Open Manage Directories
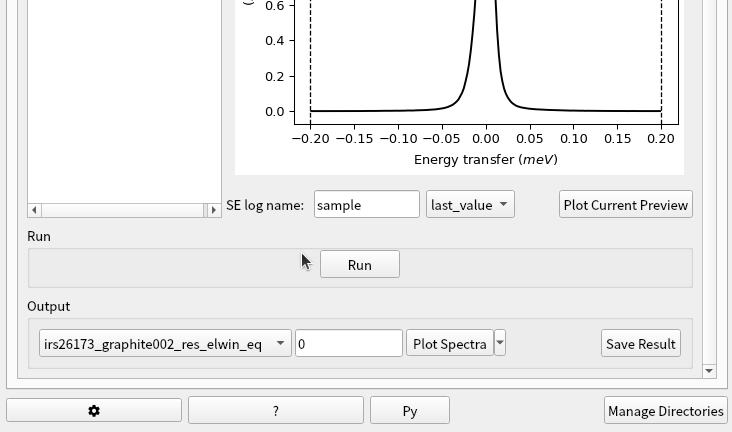 click(x=665, y=411)
